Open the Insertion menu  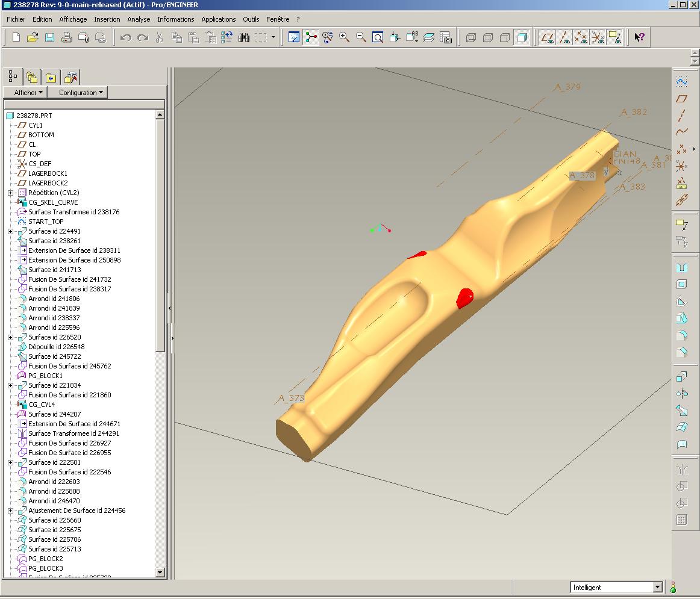107,19
